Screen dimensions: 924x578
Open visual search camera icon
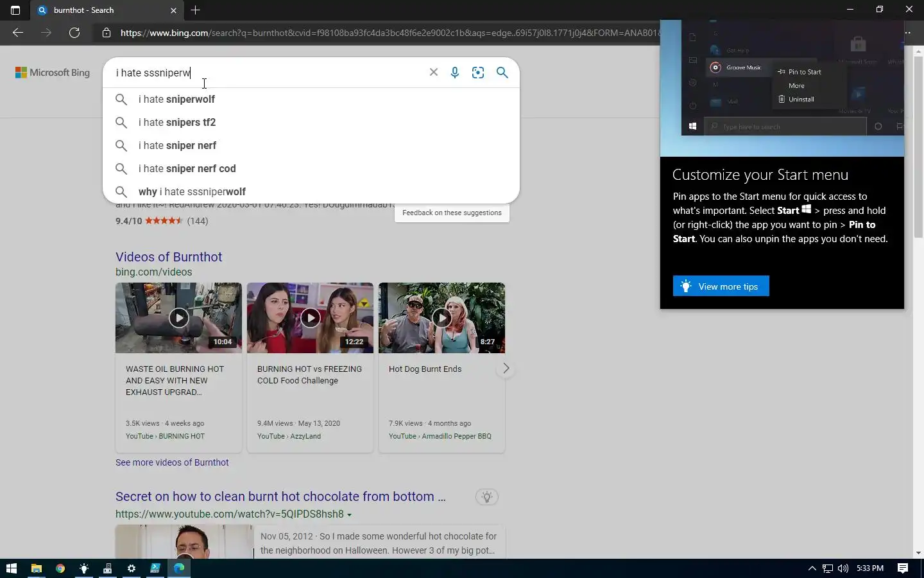click(478, 73)
